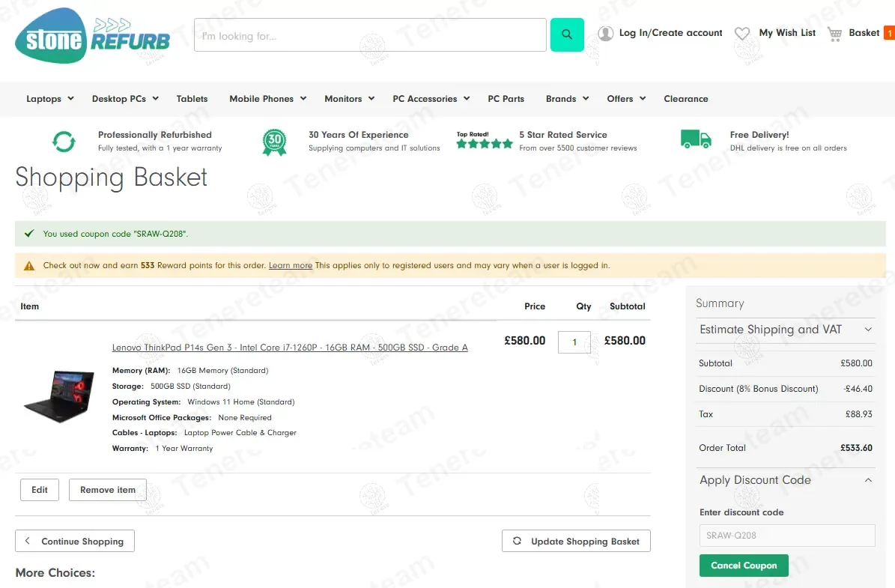The width and height of the screenshot is (895, 588).
Task: Click the Lenovo ThinkPad laptop thumbnail
Action: coord(58,396)
